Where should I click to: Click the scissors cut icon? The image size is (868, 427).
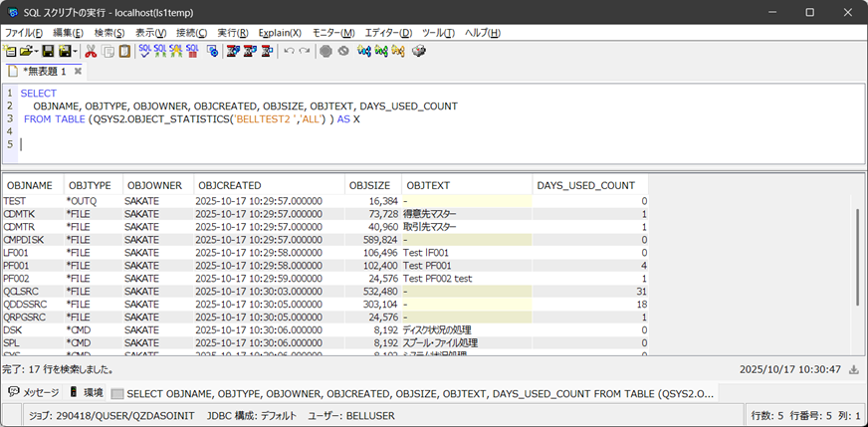click(x=91, y=51)
